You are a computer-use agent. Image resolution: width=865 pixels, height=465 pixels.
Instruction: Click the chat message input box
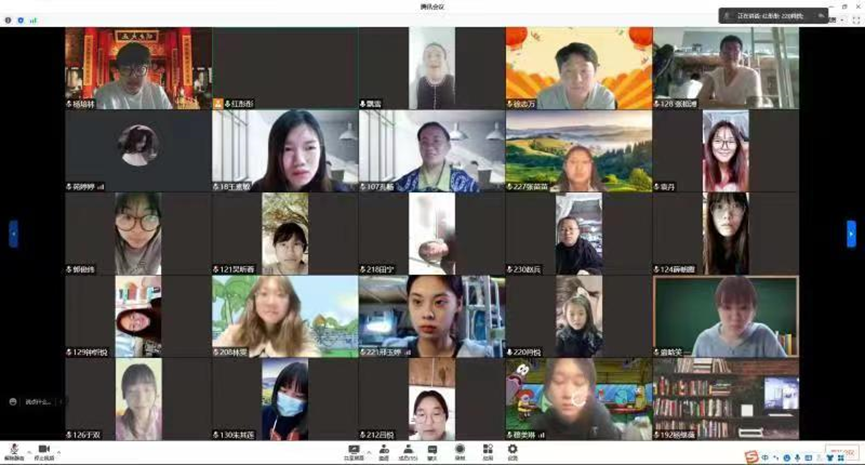coord(35,401)
